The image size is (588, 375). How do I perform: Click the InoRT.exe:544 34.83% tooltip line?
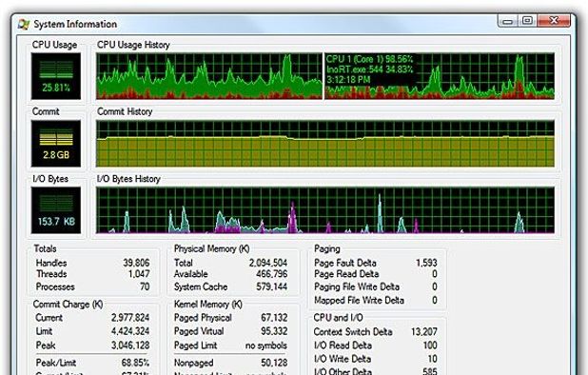pyautogui.click(x=369, y=69)
